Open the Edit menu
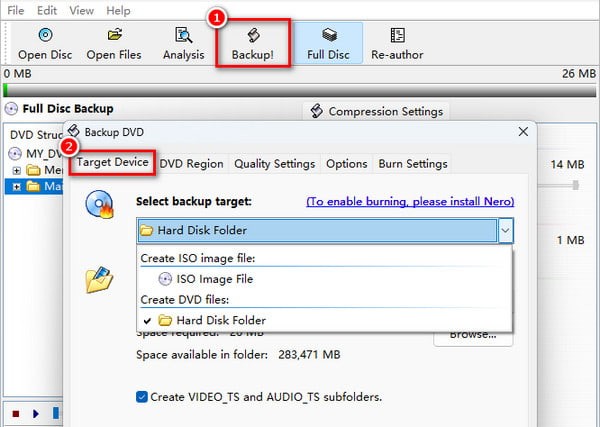 click(x=47, y=10)
